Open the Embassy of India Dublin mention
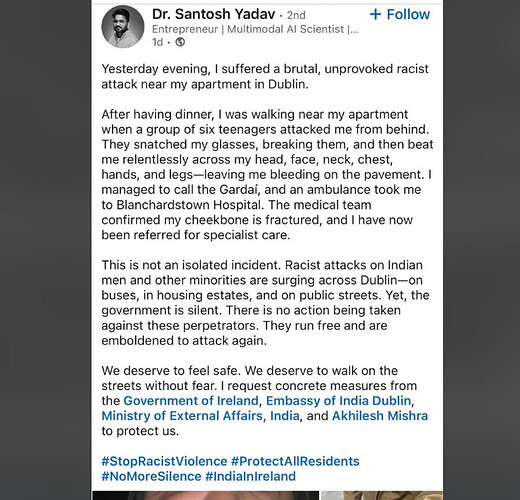The width and height of the screenshot is (520, 500). pyautogui.click(x=338, y=400)
